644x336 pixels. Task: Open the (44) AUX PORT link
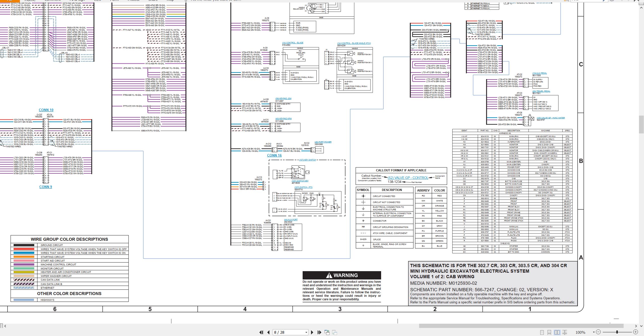291,220
